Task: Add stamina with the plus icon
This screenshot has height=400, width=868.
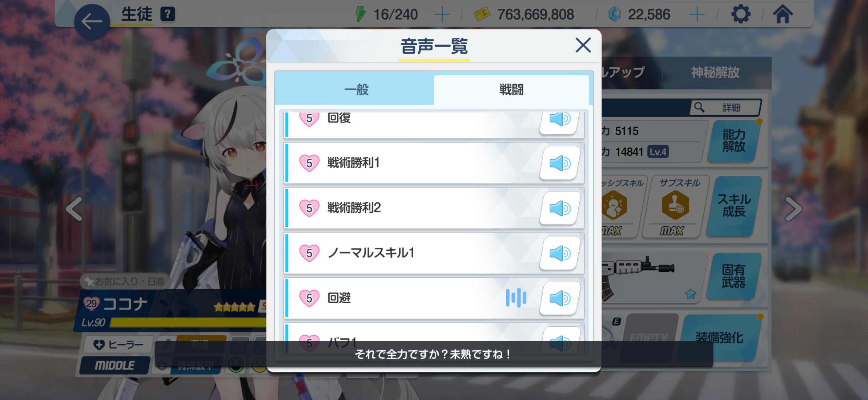Action: tap(442, 15)
